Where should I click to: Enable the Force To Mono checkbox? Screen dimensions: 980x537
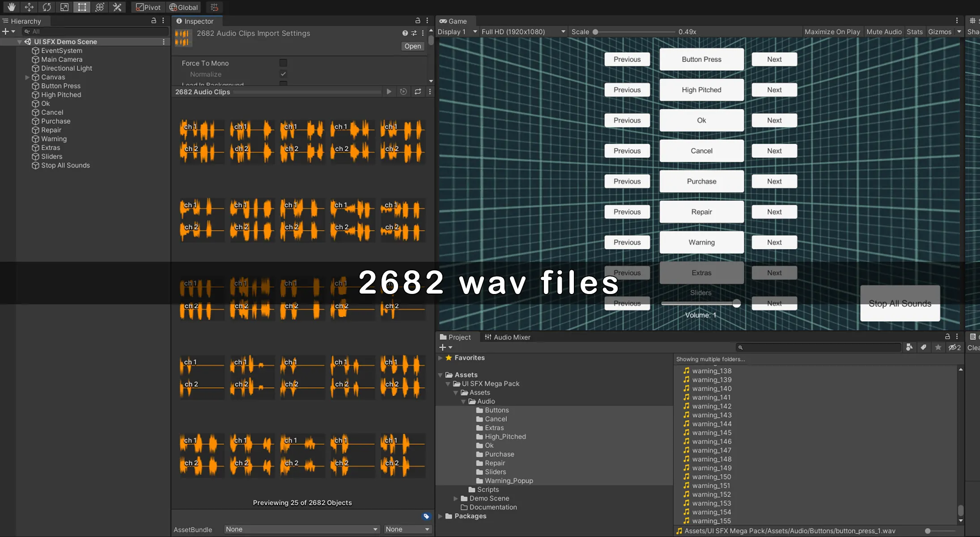pos(283,63)
